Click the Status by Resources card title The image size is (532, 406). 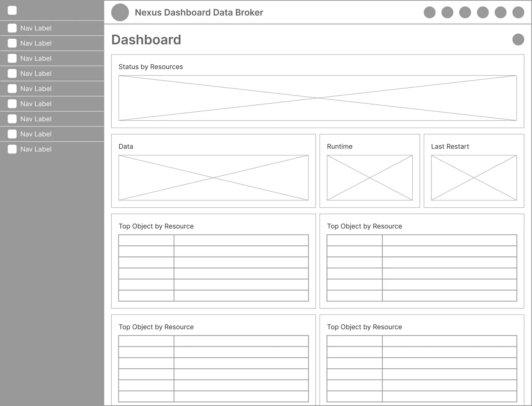point(150,67)
